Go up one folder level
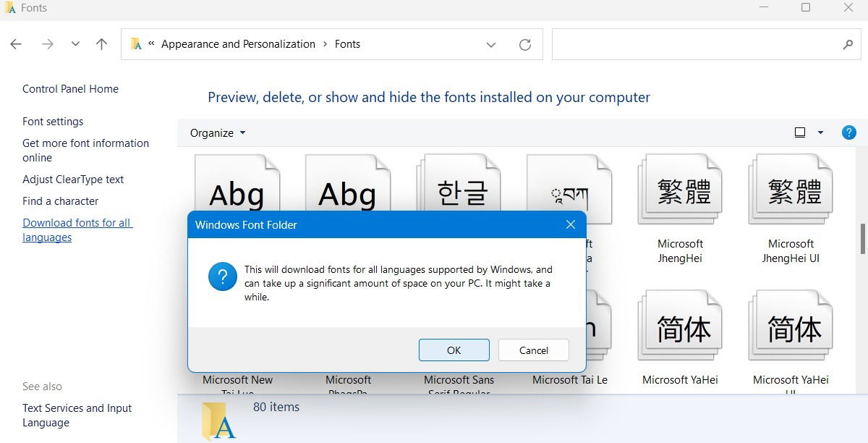This screenshot has height=443, width=868. coord(102,44)
